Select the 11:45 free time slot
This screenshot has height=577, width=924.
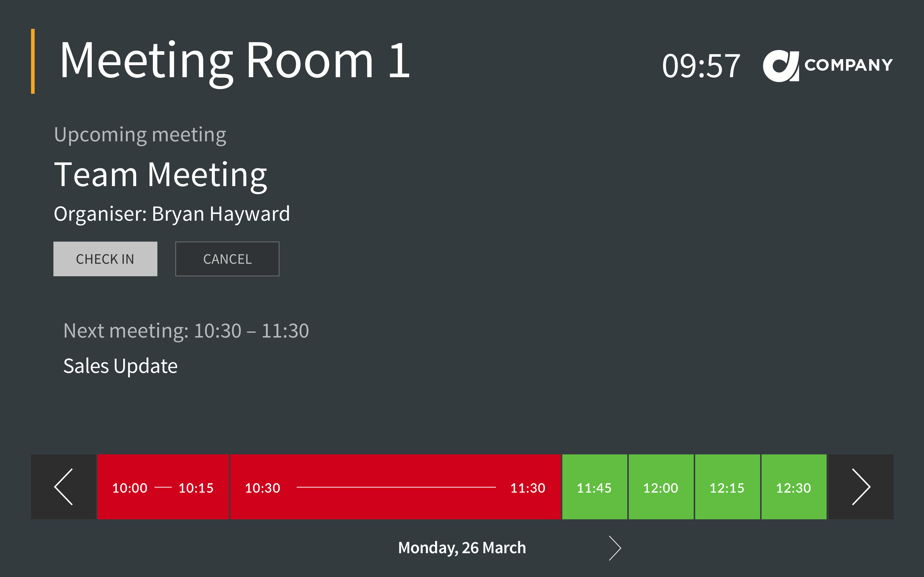pyautogui.click(x=594, y=487)
